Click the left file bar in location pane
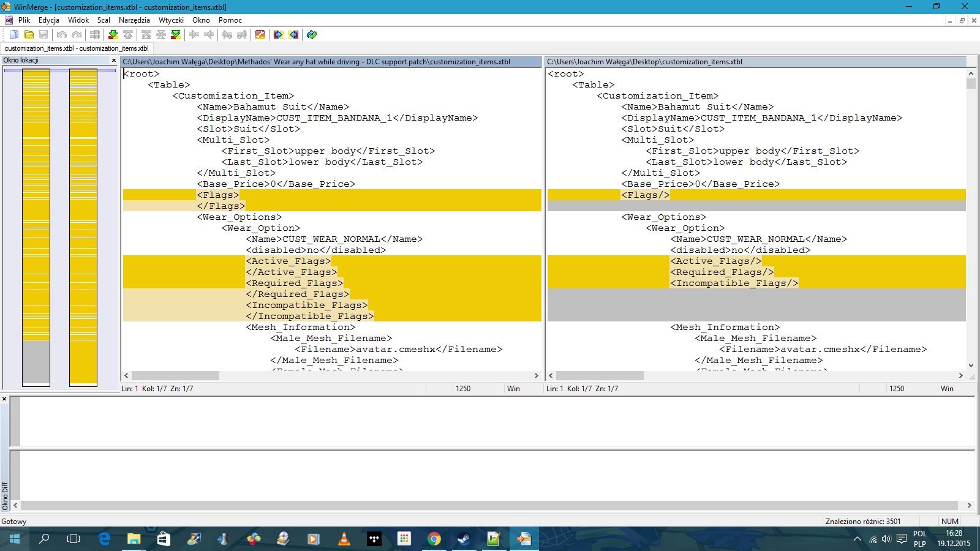The image size is (980, 551). [36, 228]
